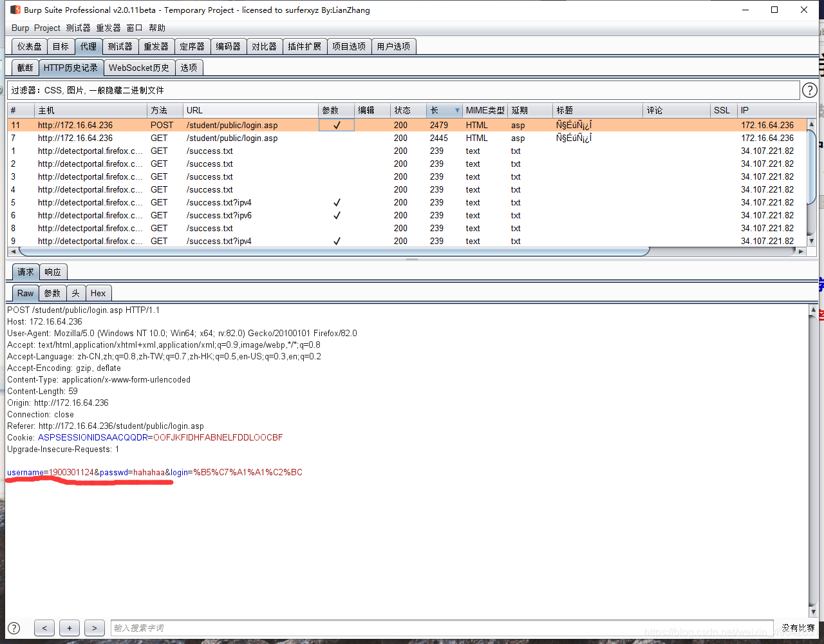Click the + button beside the search box

[x=70, y=628]
